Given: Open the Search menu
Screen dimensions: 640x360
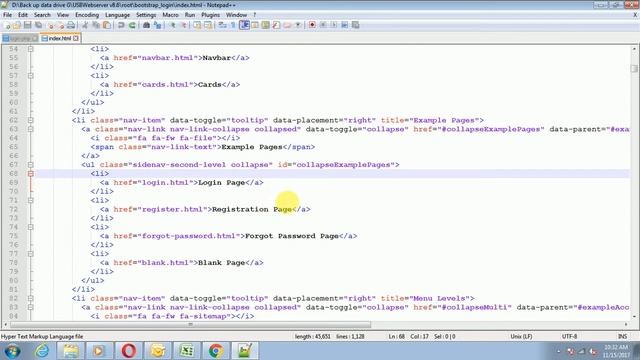Looking at the screenshot, I should click(x=42, y=15).
